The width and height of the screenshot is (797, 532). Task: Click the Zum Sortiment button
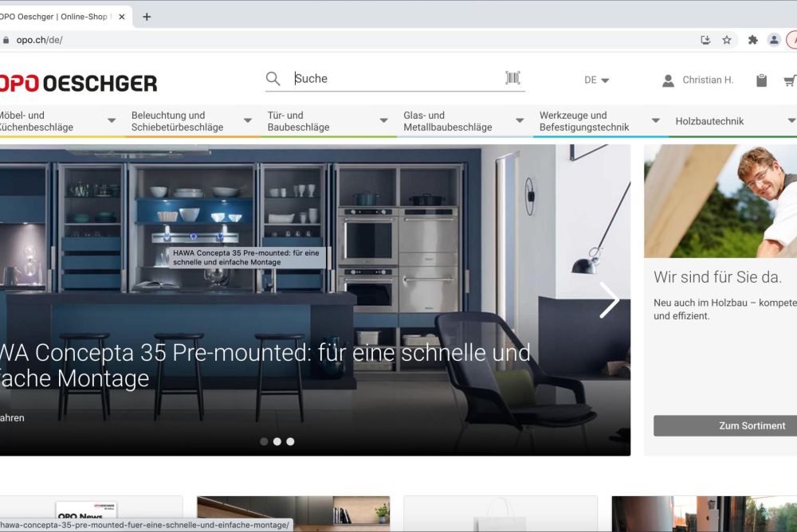[x=725, y=425]
